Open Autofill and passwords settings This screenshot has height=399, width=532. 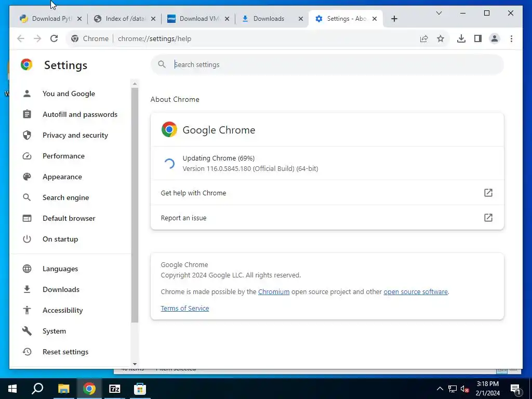[x=80, y=114]
